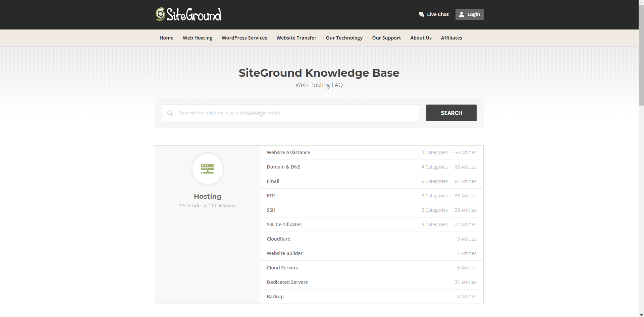The height and width of the screenshot is (317, 644).
Task: Click '28 Articles' in SSH row
Action: coord(466,210)
